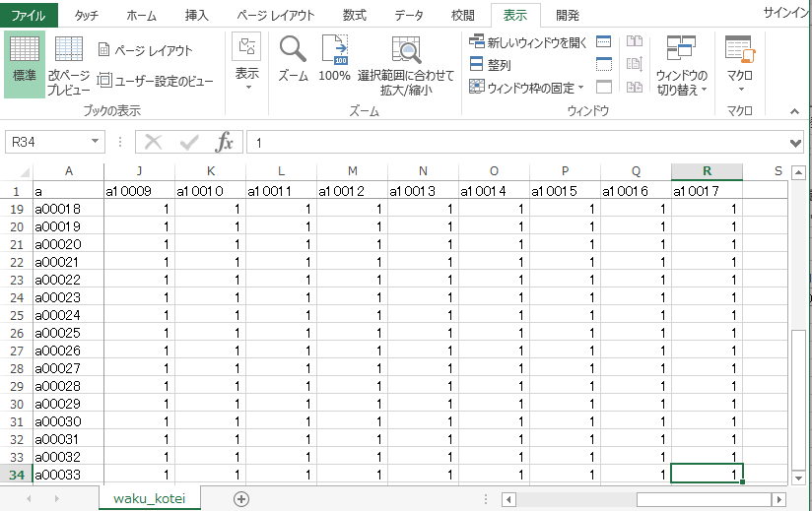This screenshot has width=812, height=511.
Task: Click the horizontal scrollbar thumb
Action: (705, 499)
